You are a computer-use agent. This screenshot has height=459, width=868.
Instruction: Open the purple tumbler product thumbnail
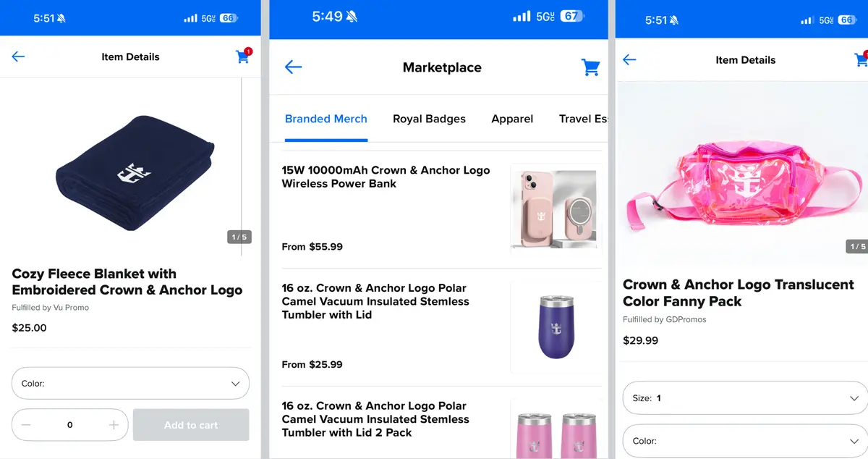tap(556, 327)
